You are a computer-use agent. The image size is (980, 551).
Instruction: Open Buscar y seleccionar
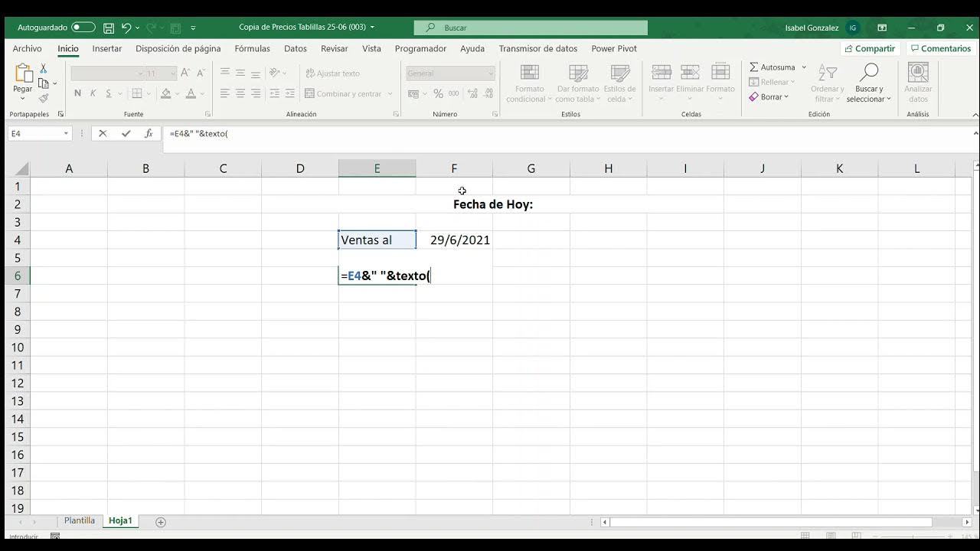(x=869, y=83)
